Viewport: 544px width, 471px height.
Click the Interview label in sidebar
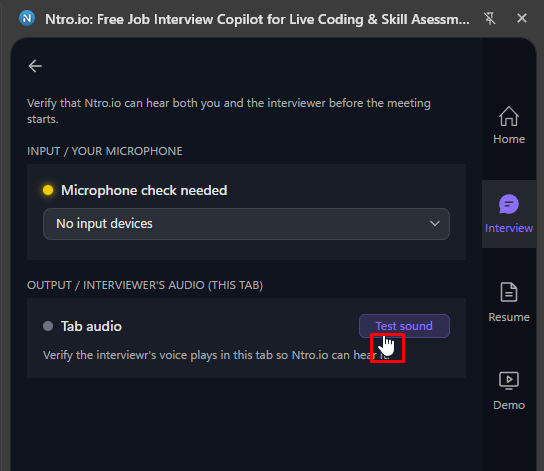pyautogui.click(x=509, y=228)
